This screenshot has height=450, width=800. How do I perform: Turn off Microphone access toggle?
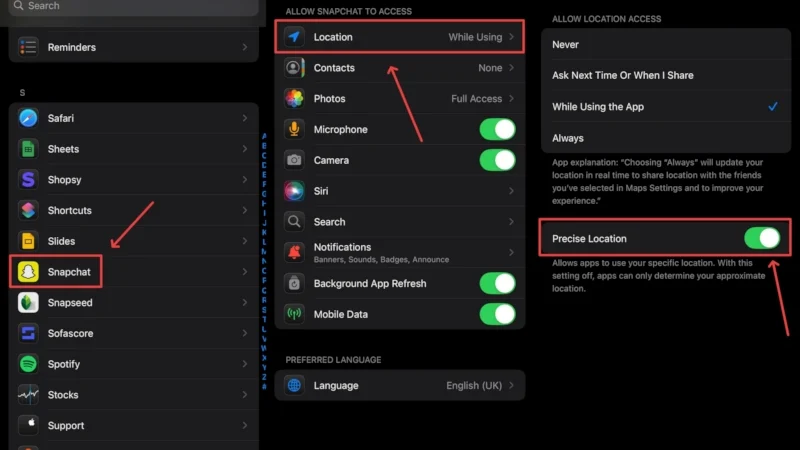(497, 129)
